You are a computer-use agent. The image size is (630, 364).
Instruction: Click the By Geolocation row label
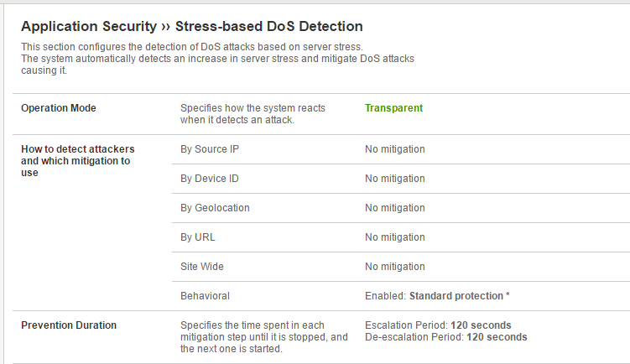tap(215, 208)
